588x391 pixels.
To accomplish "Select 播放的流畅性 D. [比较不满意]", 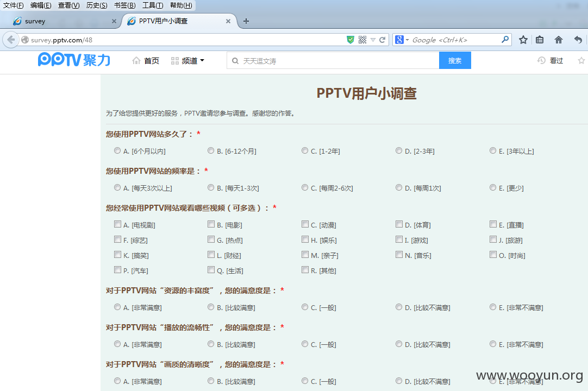I will tap(399, 344).
